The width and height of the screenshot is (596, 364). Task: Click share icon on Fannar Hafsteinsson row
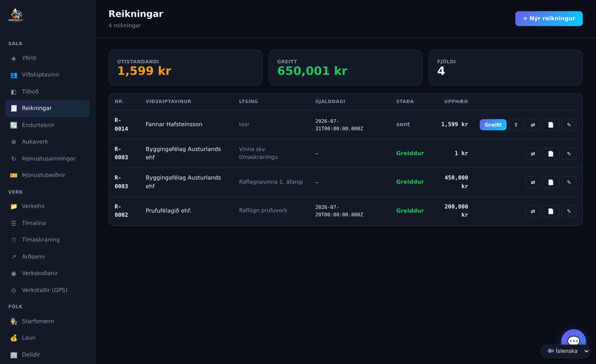516,125
